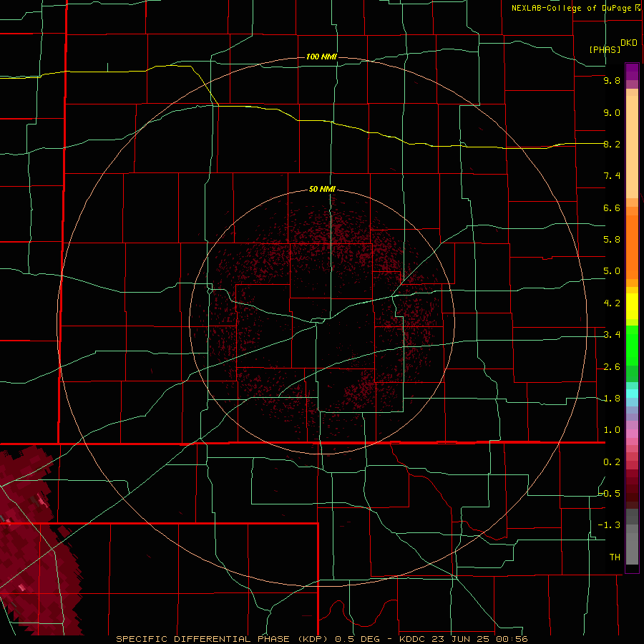Click the TH label on the scale
This screenshot has width=644, height=644.
pyautogui.click(x=615, y=557)
